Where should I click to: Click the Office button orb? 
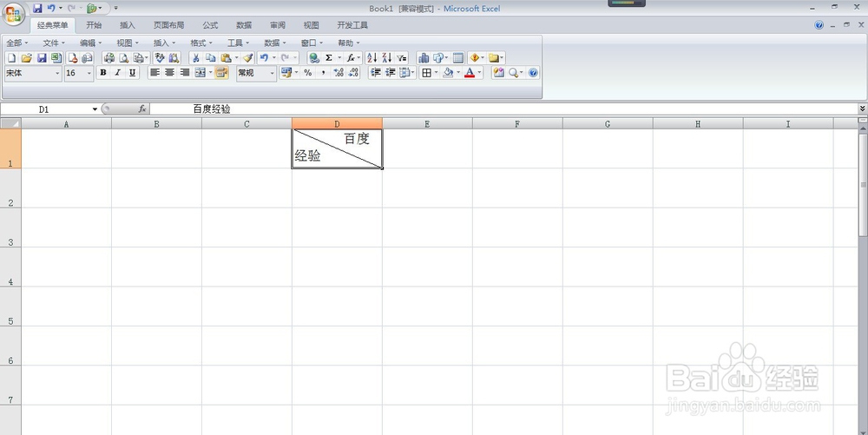14,14
